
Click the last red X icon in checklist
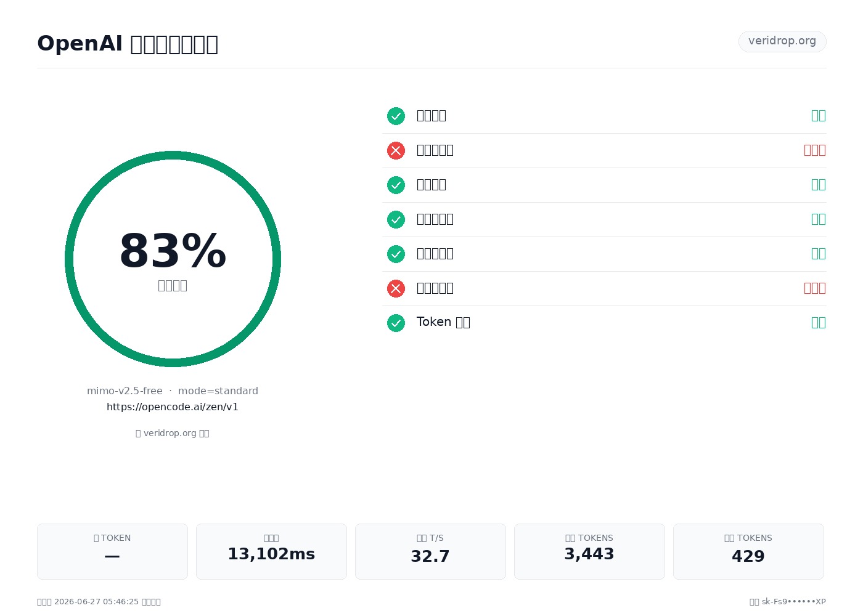(396, 288)
